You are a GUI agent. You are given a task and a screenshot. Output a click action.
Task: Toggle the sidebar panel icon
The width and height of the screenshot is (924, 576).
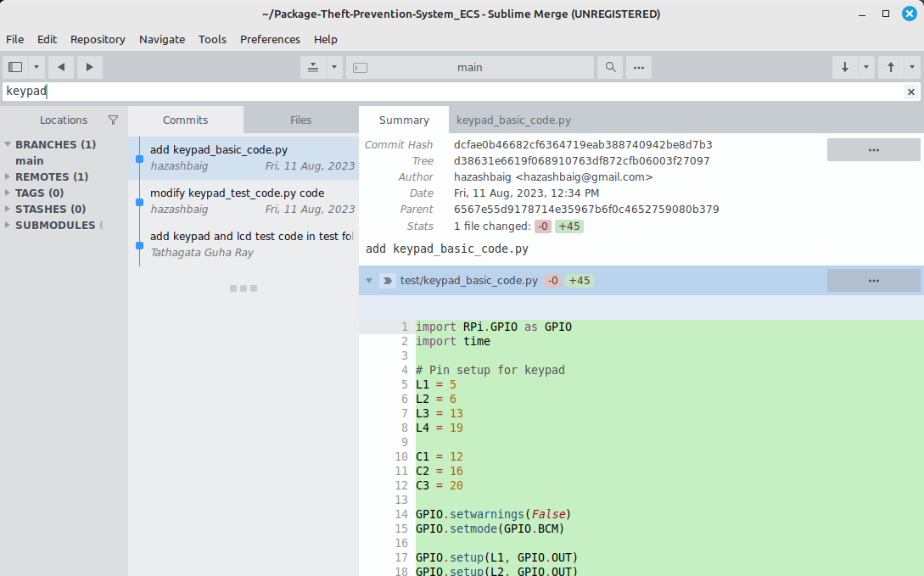tap(15, 67)
